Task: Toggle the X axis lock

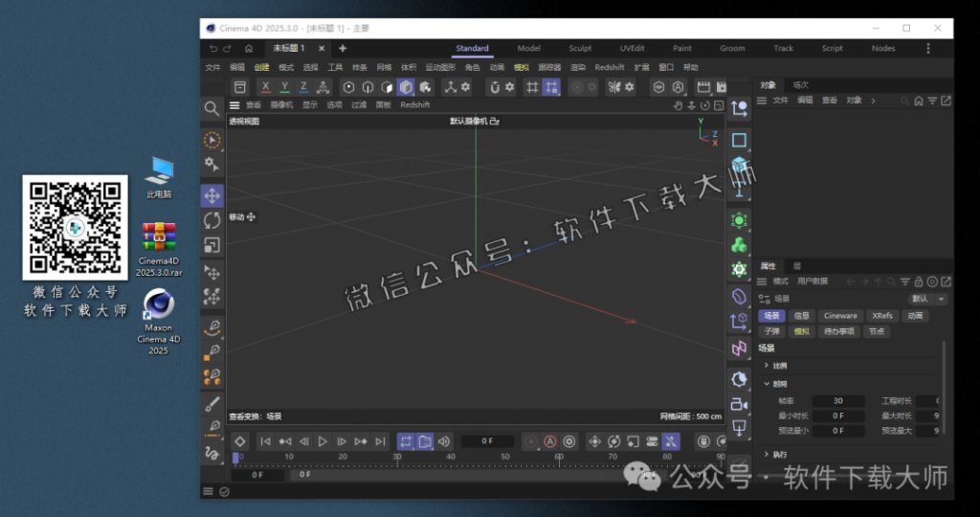Action: (266, 87)
